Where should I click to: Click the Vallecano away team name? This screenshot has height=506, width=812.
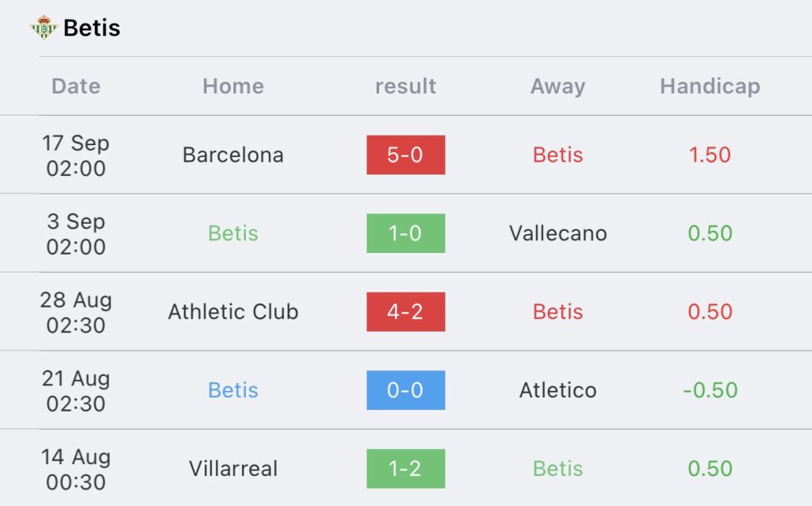pos(557,233)
